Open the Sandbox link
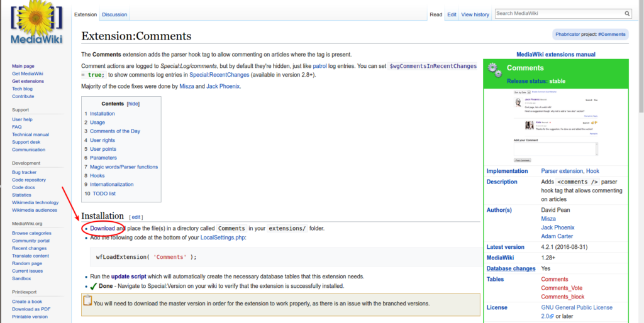 point(21,278)
